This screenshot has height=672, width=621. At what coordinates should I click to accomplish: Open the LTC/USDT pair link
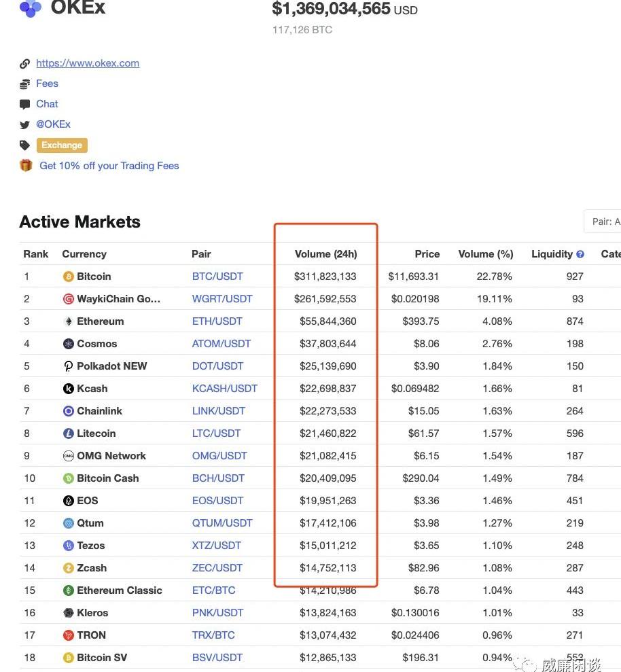point(217,434)
